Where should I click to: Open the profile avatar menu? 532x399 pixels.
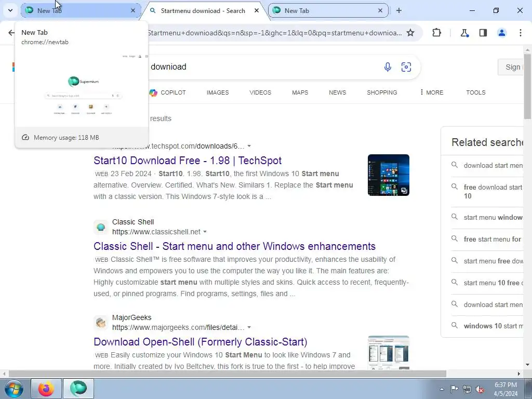click(x=502, y=33)
